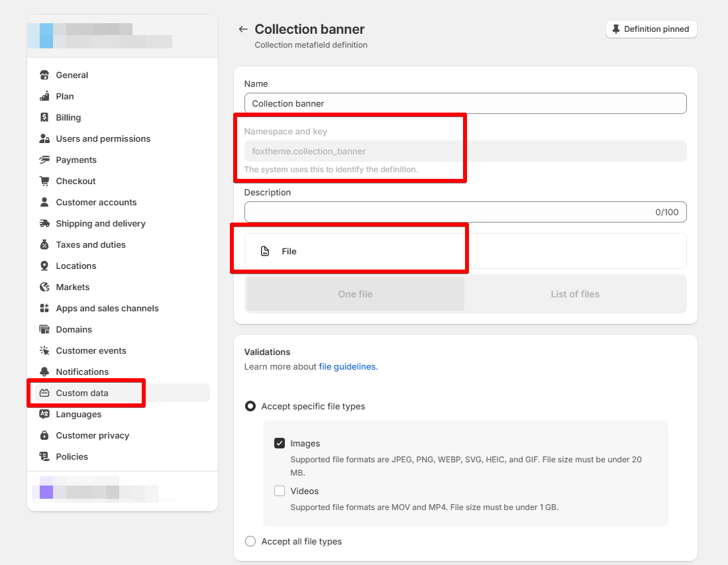Click the Plan chart icon
The width and height of the screenshot is (728, 565).
44,96
